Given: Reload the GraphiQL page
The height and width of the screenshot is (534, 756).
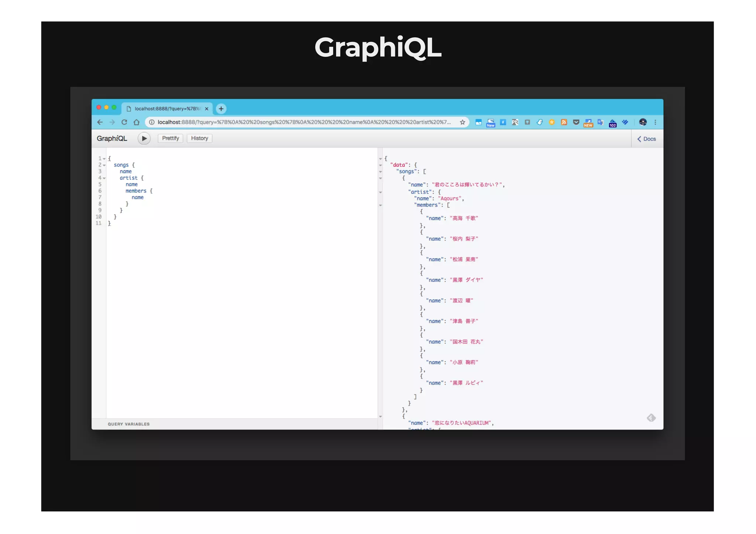Looking at the screenshot, I should (124, 122).
